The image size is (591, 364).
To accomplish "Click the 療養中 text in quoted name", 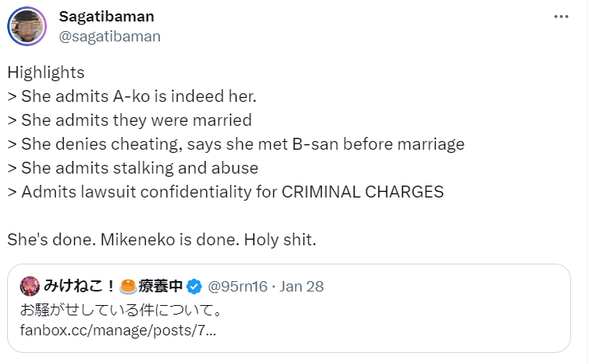I will 162,287.
